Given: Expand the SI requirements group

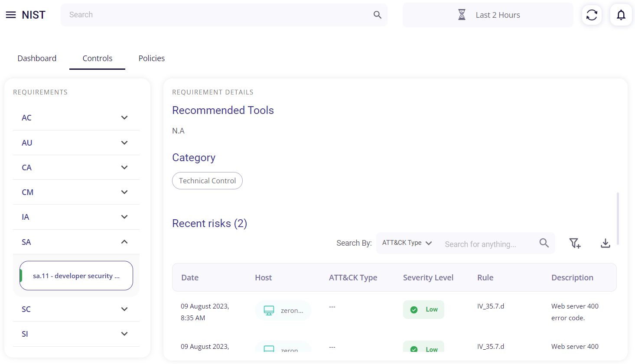Looking at the screenshot, I should (x=76, y=334).
